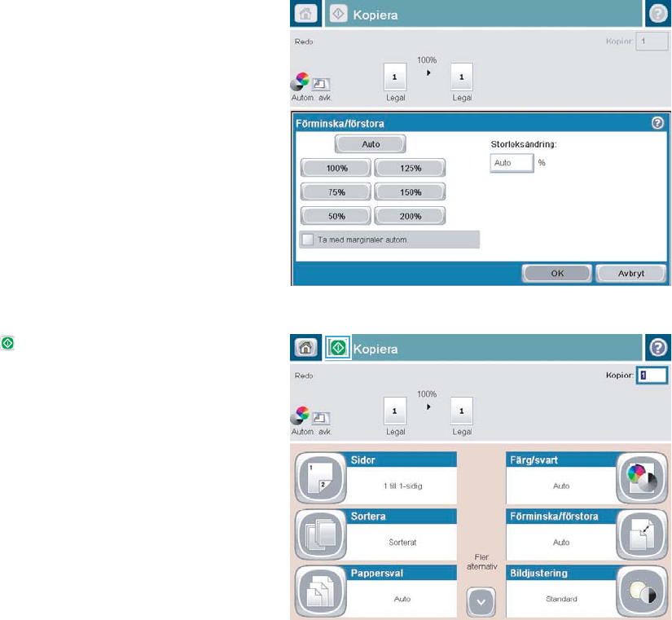672x620 pixels.
Task: Tap original page thumbnail in lower preview
Action: [x=395, y=411]
